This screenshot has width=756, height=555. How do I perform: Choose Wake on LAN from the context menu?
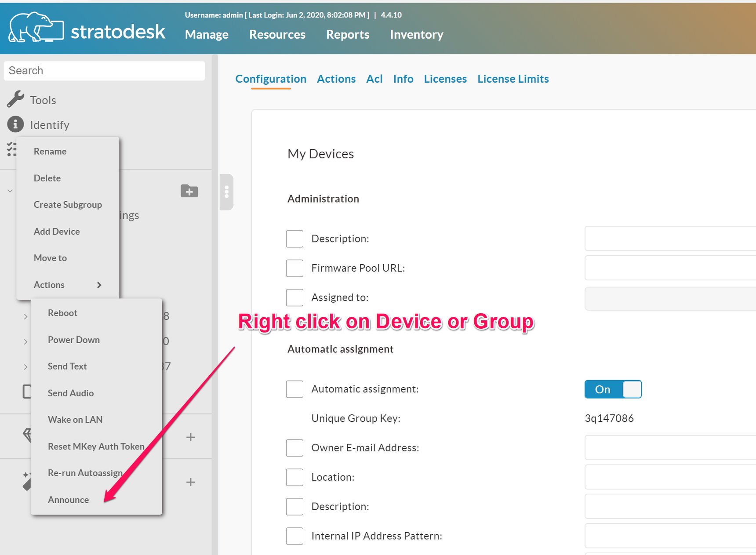coord(75,419)
